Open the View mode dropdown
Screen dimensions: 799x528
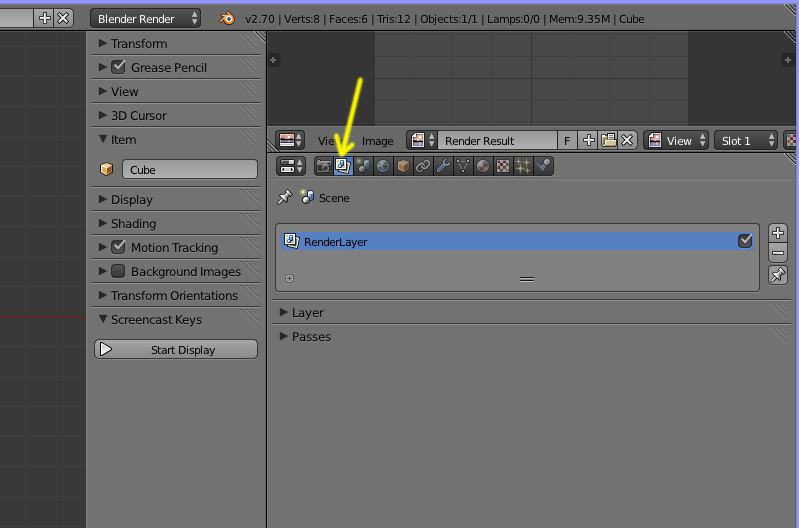click(x=676, y=140)
